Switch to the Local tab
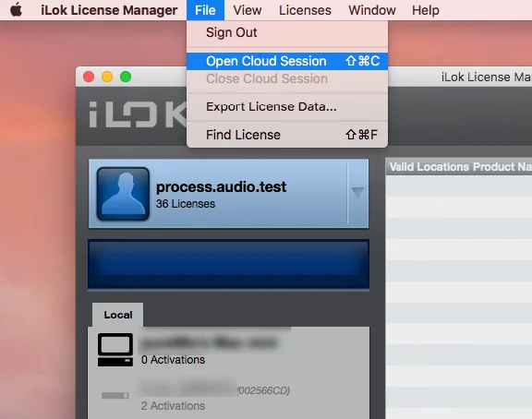The image size is (532, 419). [117, 315]
